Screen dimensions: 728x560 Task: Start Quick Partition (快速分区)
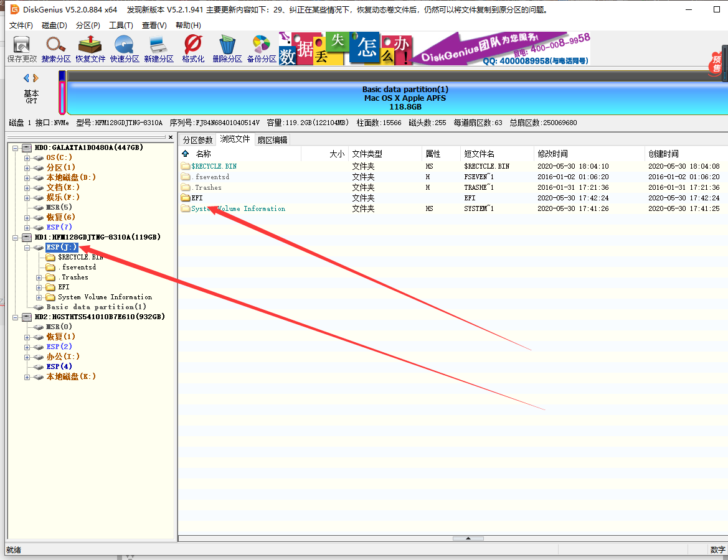coord(125,49)
